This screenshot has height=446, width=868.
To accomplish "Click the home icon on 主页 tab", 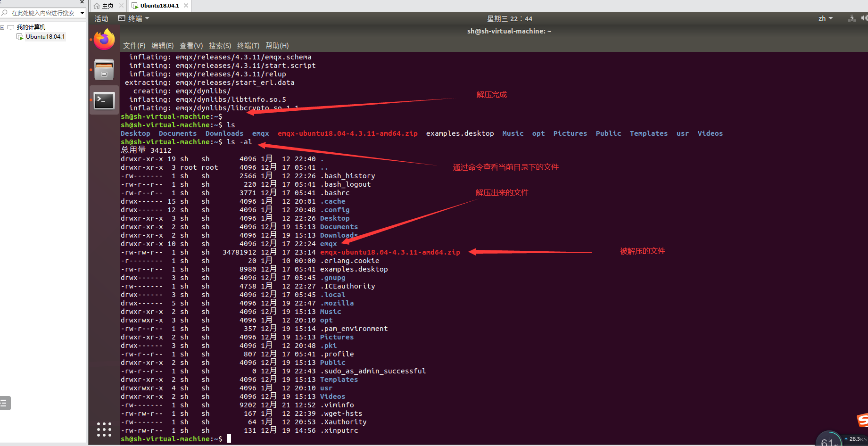I will point(97,6).
